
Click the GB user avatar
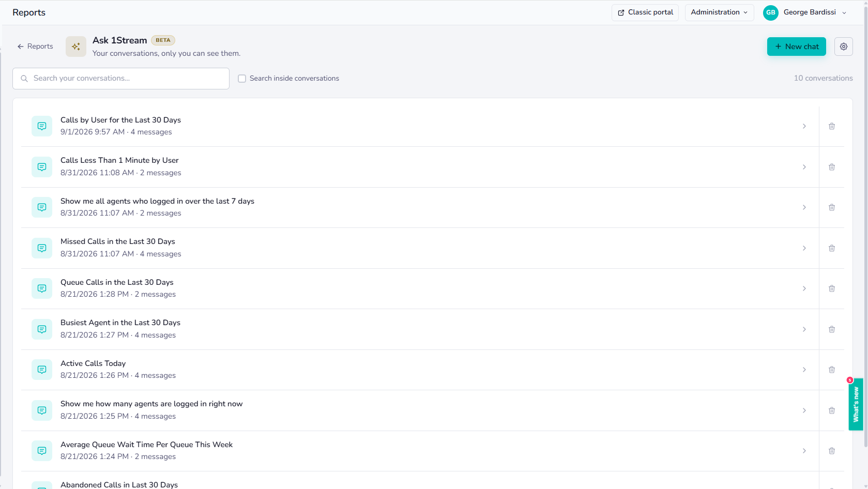click(771, 12)
